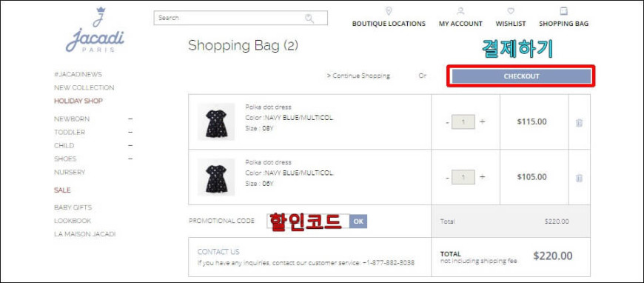Apply promo code with OK button
The width and height of the screenshot is (644, 283).
pyautogui.click(x=358, y=222)
